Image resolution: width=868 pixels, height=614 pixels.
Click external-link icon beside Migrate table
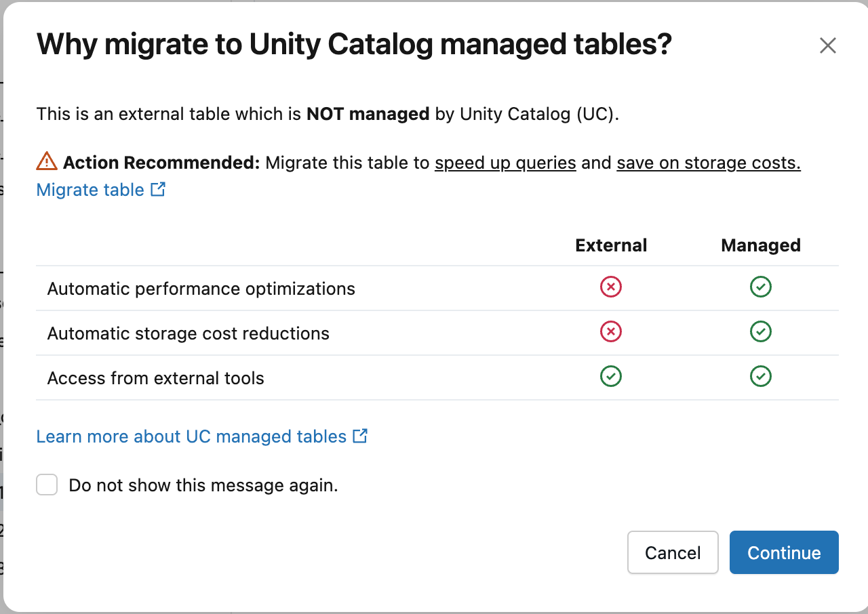(158, 190)
